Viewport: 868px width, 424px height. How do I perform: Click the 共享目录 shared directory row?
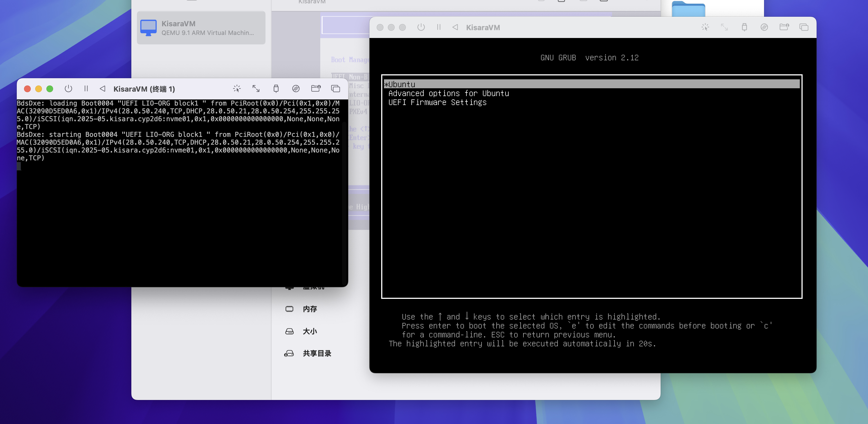pyautogui.click(x=308, y=353)
